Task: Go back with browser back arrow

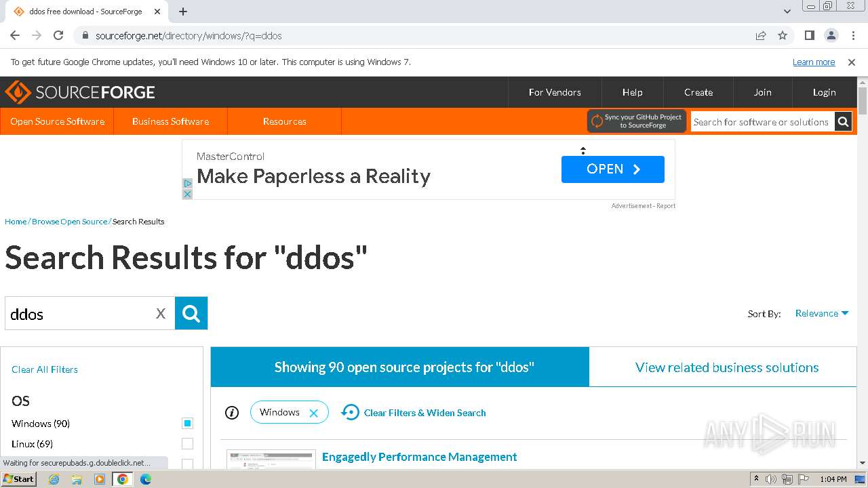Action: pos(15,36)
